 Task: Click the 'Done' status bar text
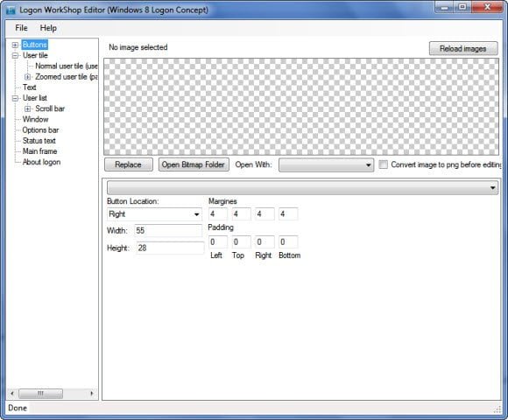pyautogui.click(x=18, y=408)
